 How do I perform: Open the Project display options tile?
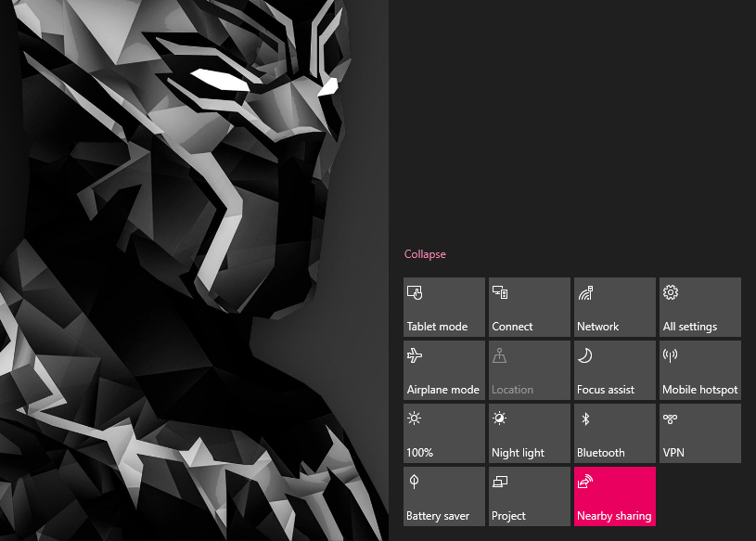[530, 496]
